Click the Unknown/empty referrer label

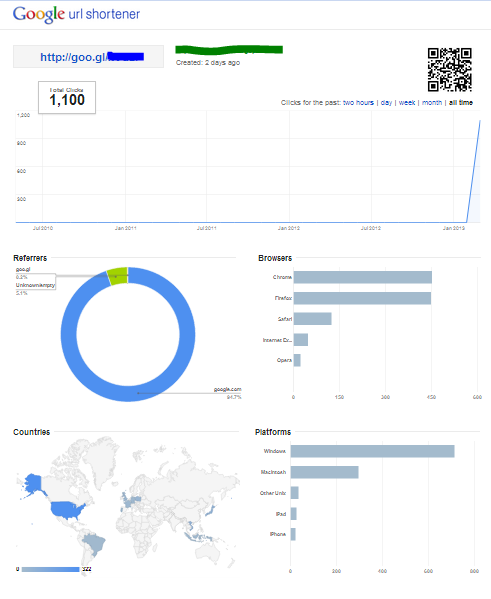click(35, 285)
